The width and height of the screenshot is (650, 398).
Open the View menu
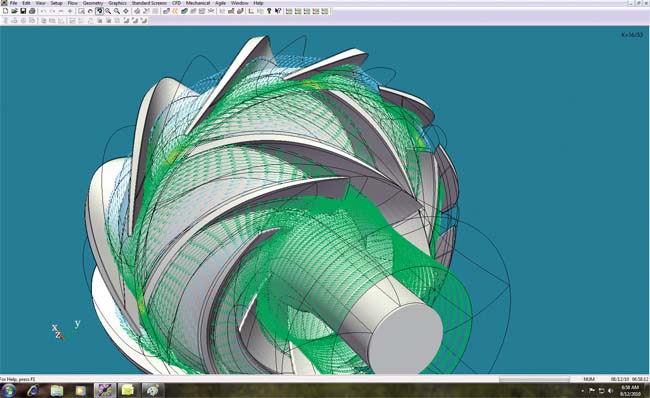tap(40, 3)
